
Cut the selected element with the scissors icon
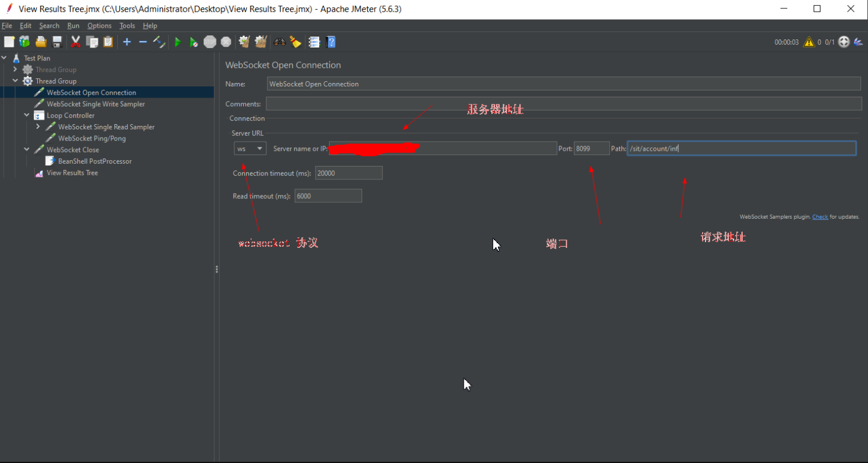click(x=75, y=42)
